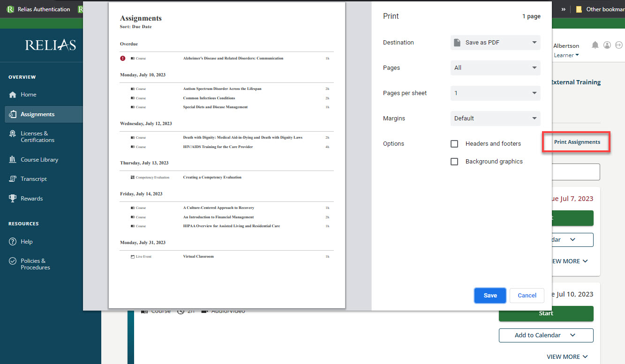Viewport: 625px width, 364px height.
Task: Check Background graphics in print options
Action: point(454,161)
